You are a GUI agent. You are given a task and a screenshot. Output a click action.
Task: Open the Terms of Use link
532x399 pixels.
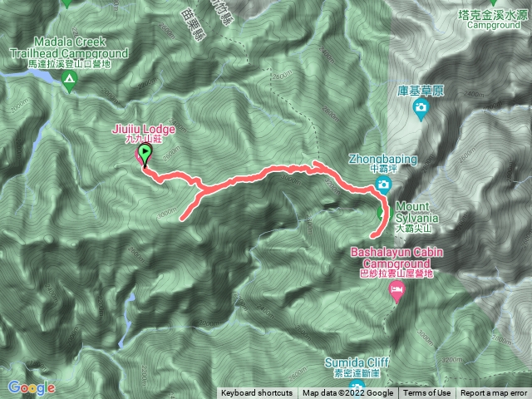pyautogui.click(x=426, y=393)
